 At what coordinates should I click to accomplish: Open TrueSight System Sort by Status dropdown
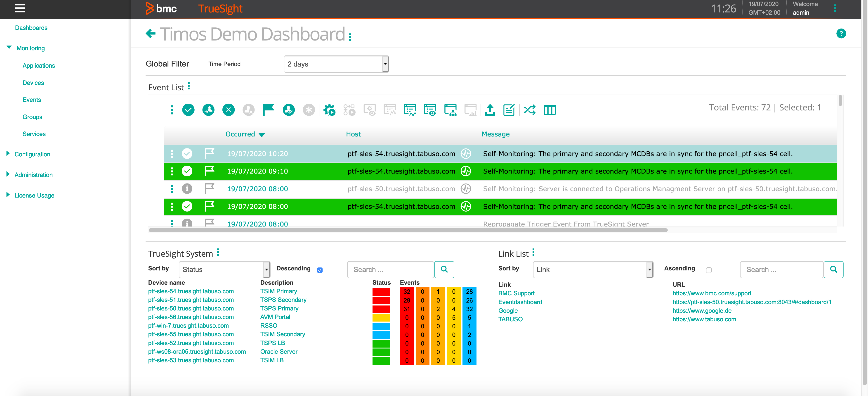click(x=224, y=269)
